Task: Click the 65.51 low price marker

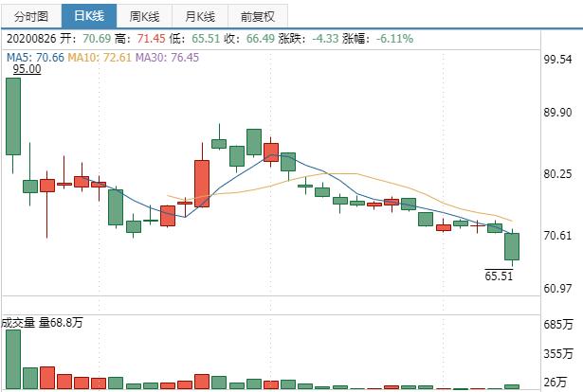Action: click(x=499, y=276)
